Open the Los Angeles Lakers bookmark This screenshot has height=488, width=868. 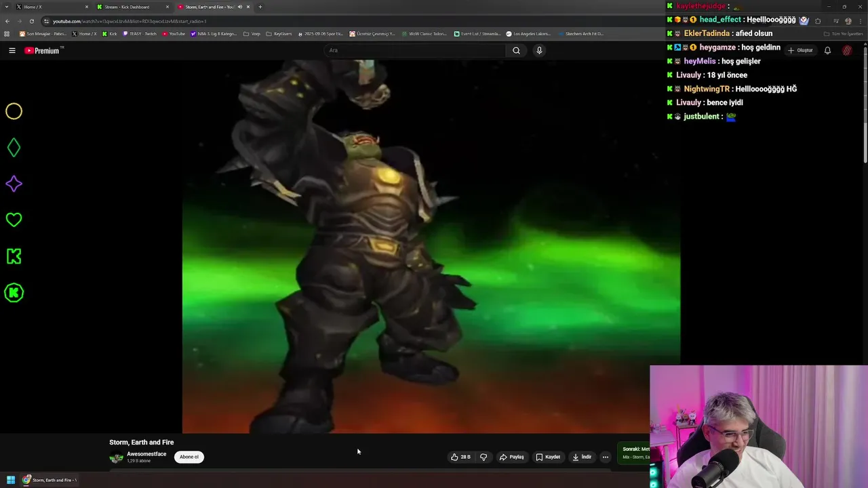click(x=528, y=33)
